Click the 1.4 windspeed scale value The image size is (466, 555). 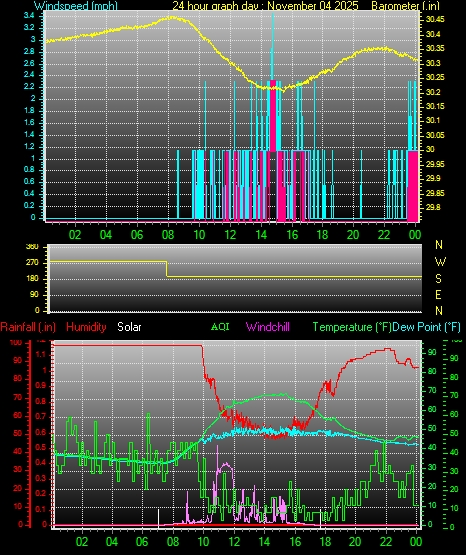coord(29,135)
